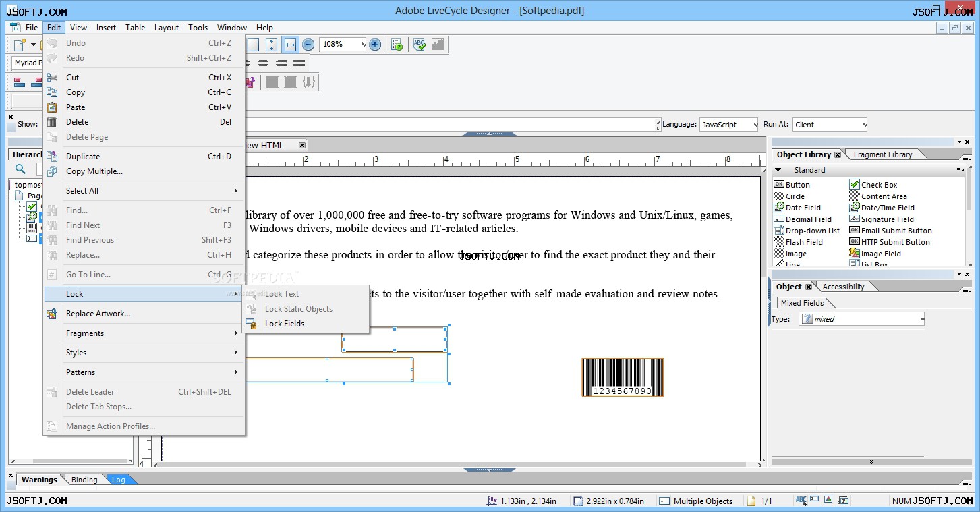Click the zoom in plus button
The image size is (980, 512).
tap(375, 45)
